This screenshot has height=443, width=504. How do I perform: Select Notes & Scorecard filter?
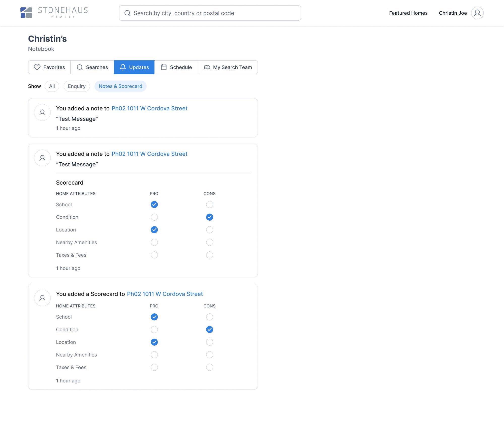[x=120, y=86]
